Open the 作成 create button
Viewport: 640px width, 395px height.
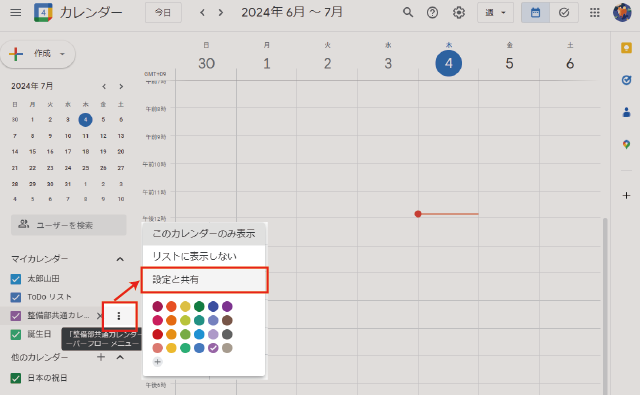click(38, 54)
